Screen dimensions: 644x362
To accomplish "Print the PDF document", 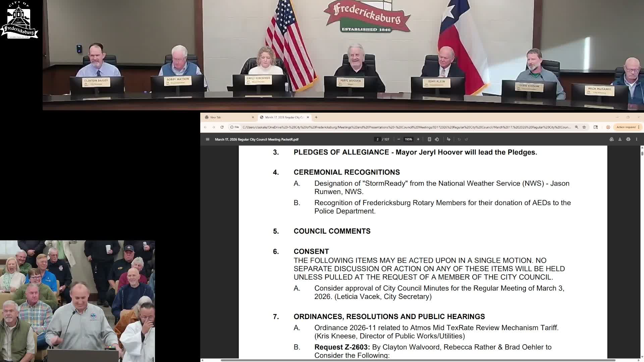I will 628,139.
